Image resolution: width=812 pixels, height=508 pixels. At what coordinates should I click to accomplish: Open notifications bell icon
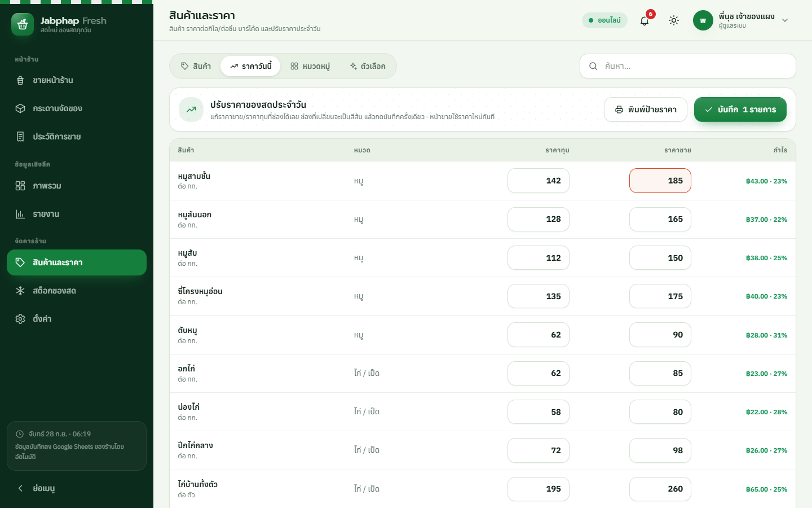tap(645, 20)
